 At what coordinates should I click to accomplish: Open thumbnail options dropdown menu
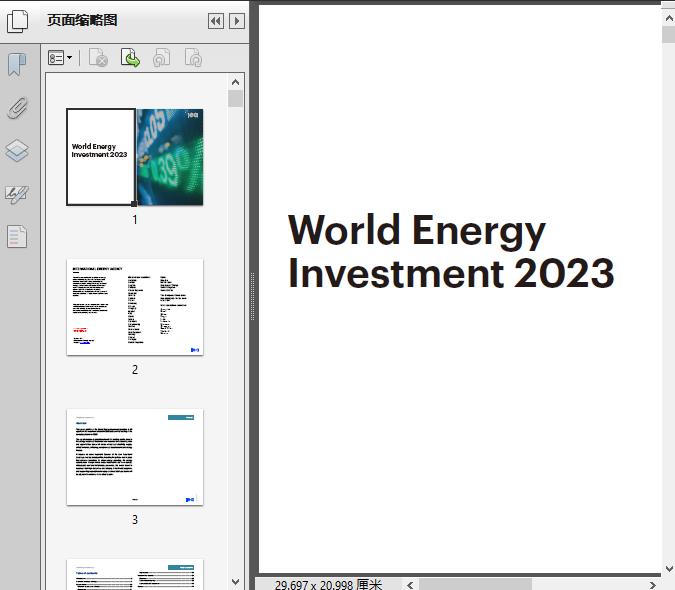click(60, 58)
